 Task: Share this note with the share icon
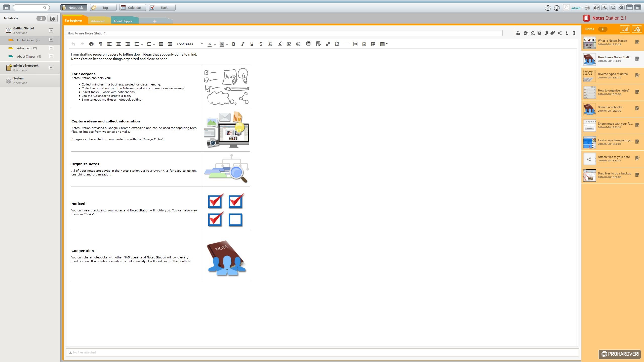560,33
